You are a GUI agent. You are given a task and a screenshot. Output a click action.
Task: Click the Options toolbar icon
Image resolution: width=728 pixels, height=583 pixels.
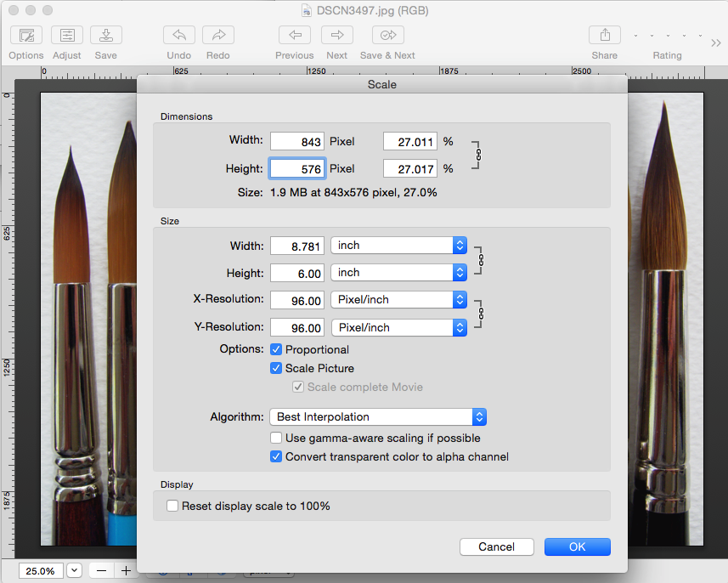[x=26, y=36]
